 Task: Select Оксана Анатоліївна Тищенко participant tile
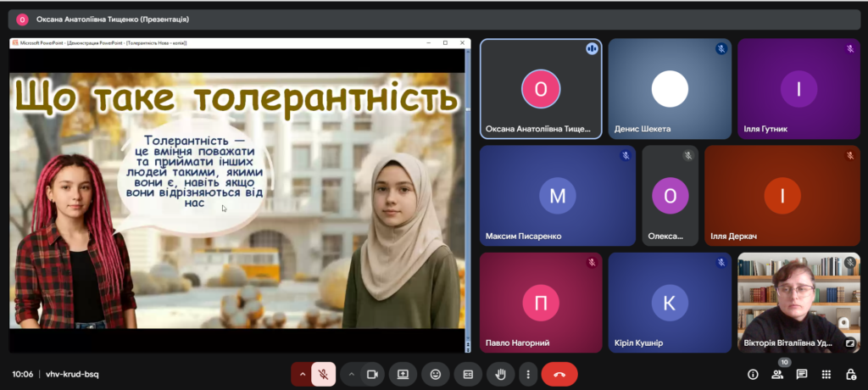tap(541, 89)
